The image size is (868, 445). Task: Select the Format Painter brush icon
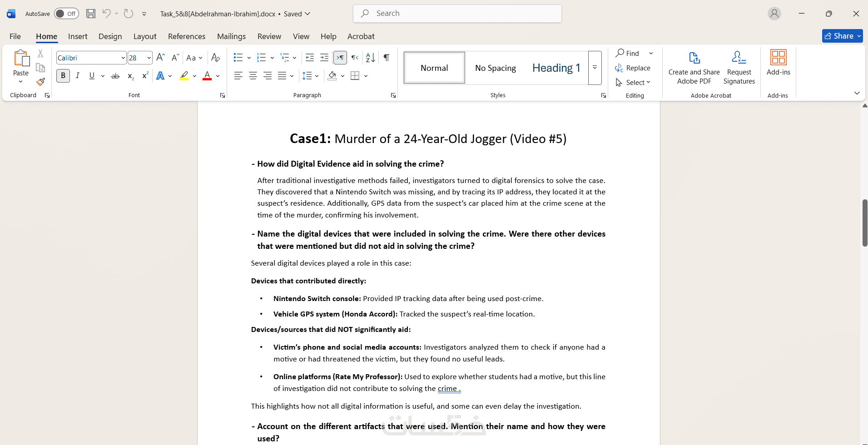[x=40, y=82]
